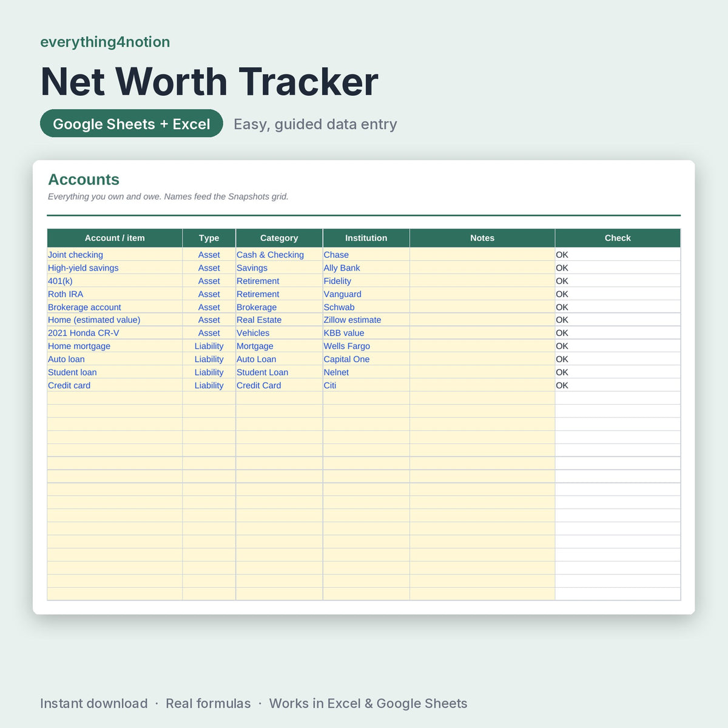The width and height of the screenshot is (728, 728).
Task: Click the 'Liability' type in Auto loan row
Action: point(209,359)
